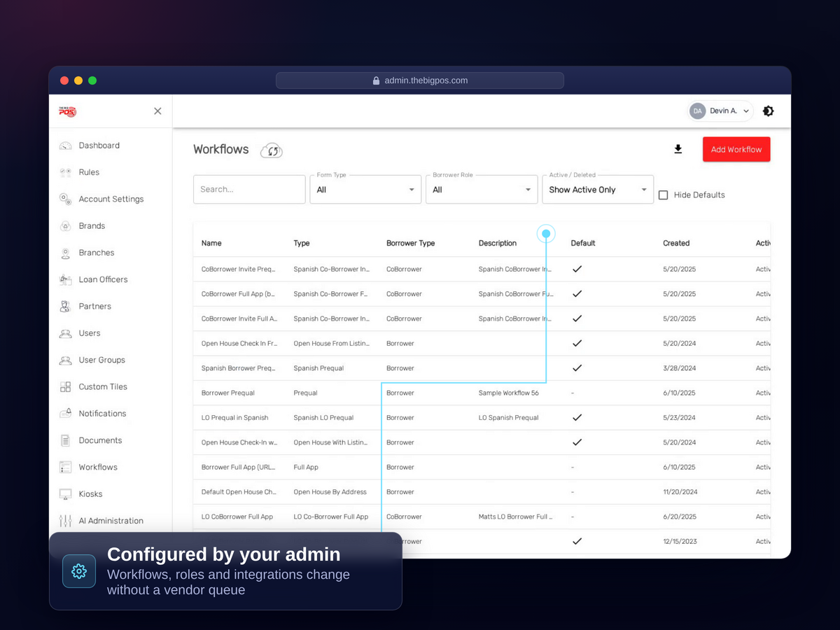Click the Kiosks monitor icon
This screenshot has height=630, width=840.
(x=66, y=494)
